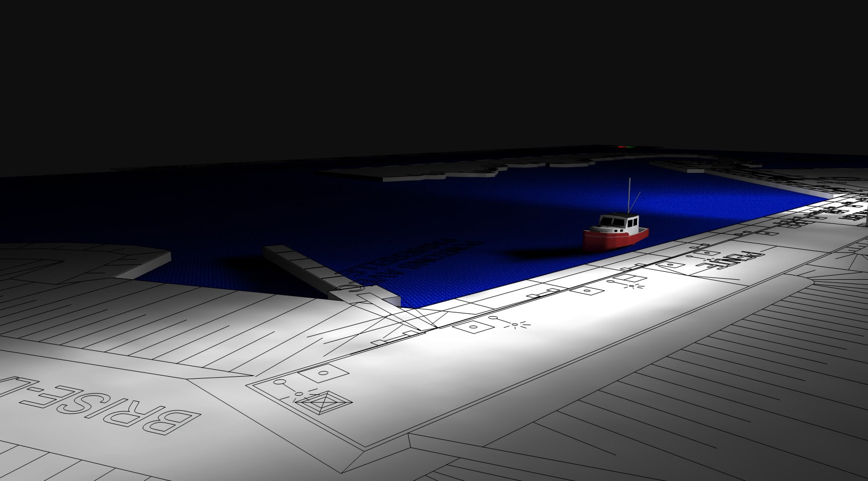Click the boat's antenna mast

pyautogui.click(x=629, y=195)
